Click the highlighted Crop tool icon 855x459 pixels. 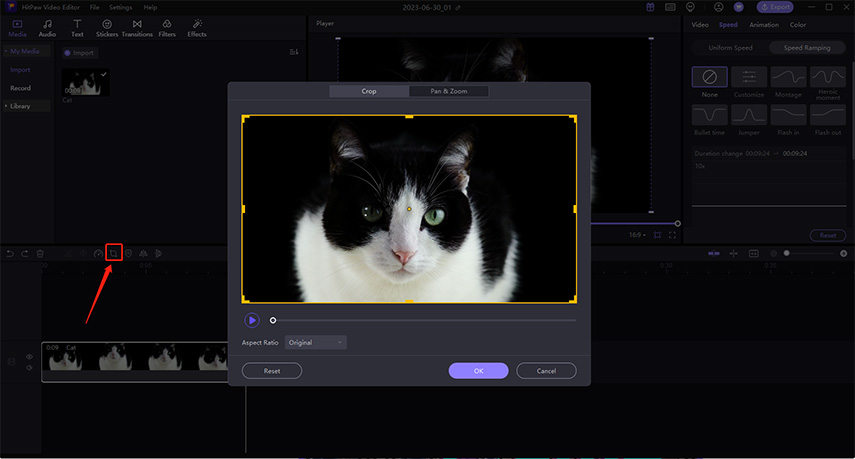coord(113,253)
